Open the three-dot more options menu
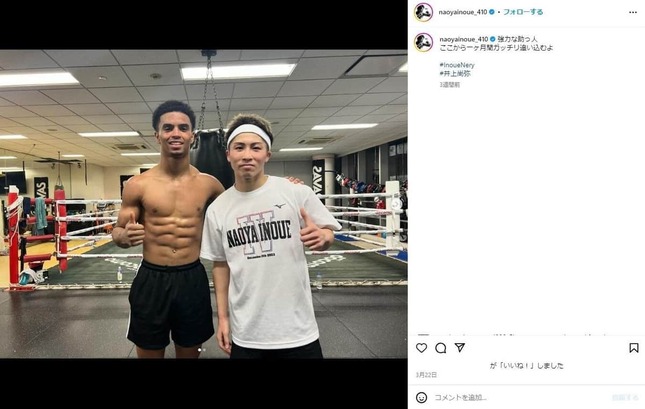The height and width of the screenshot is (409, 645). (x=633, y=12)
